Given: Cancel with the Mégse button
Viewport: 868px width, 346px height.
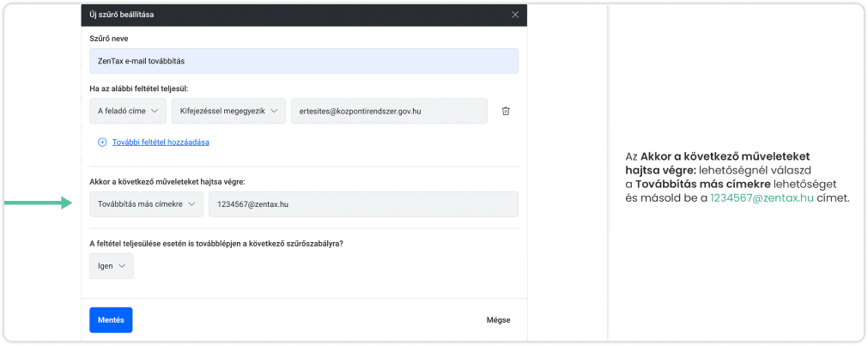Looking at the screenshot, I should coord(498,320).
